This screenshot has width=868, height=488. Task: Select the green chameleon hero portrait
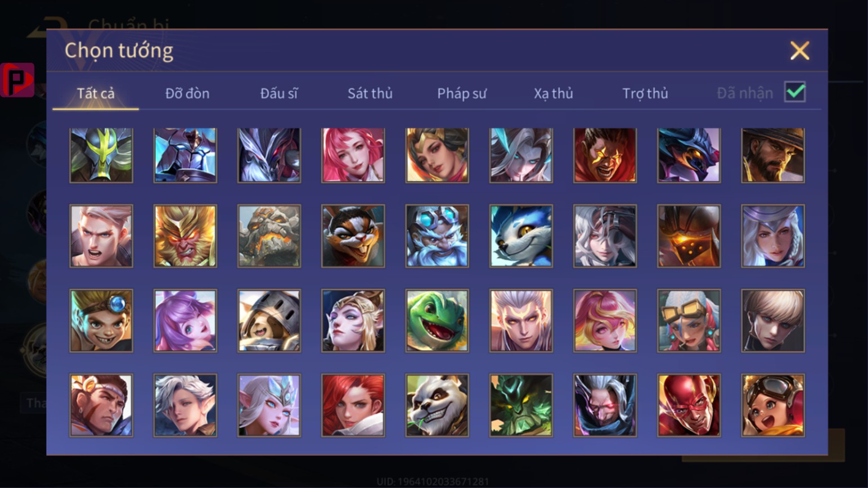point(437,320)
